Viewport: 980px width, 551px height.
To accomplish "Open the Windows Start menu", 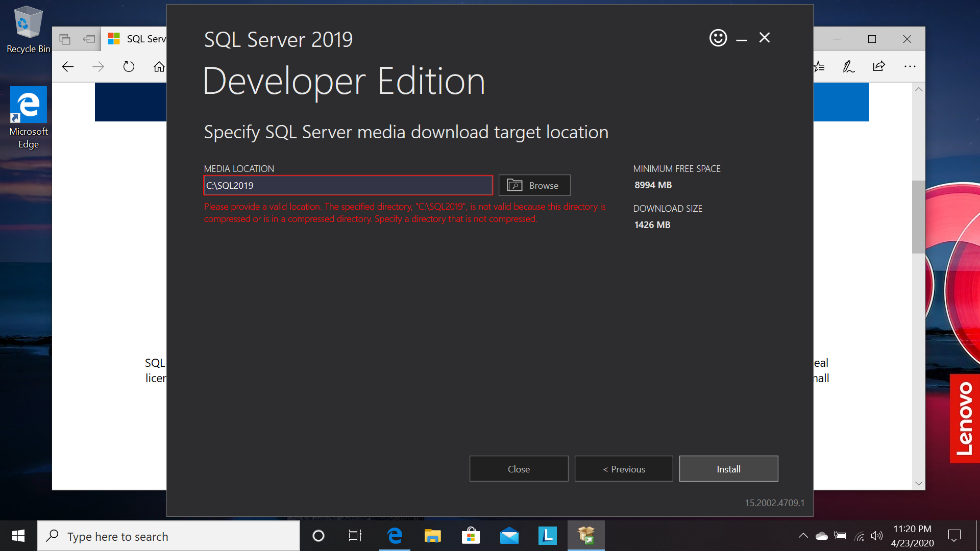I will (x=18, y=536).
